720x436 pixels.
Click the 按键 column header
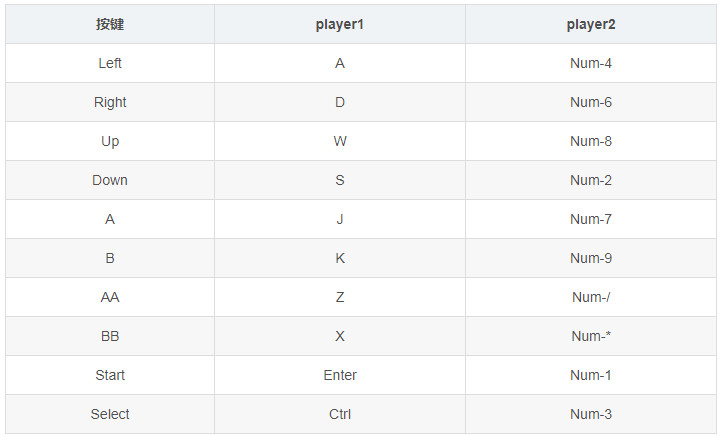coord(110,24)
